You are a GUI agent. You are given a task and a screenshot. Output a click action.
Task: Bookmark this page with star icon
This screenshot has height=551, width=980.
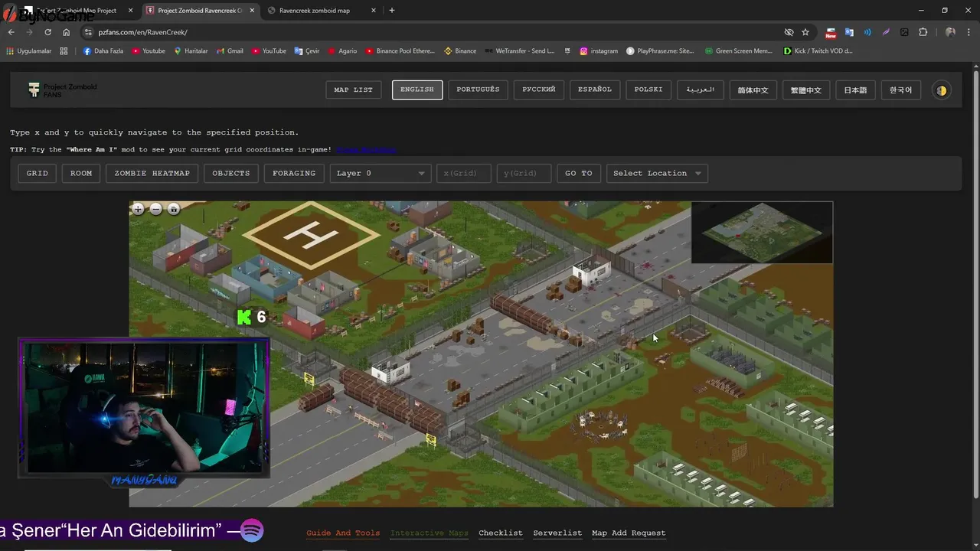point(805,32)
